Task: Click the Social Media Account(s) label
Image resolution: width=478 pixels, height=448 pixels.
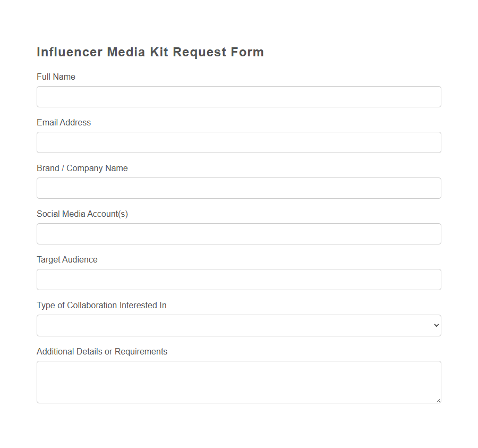Action: click(x=82, y=214)
